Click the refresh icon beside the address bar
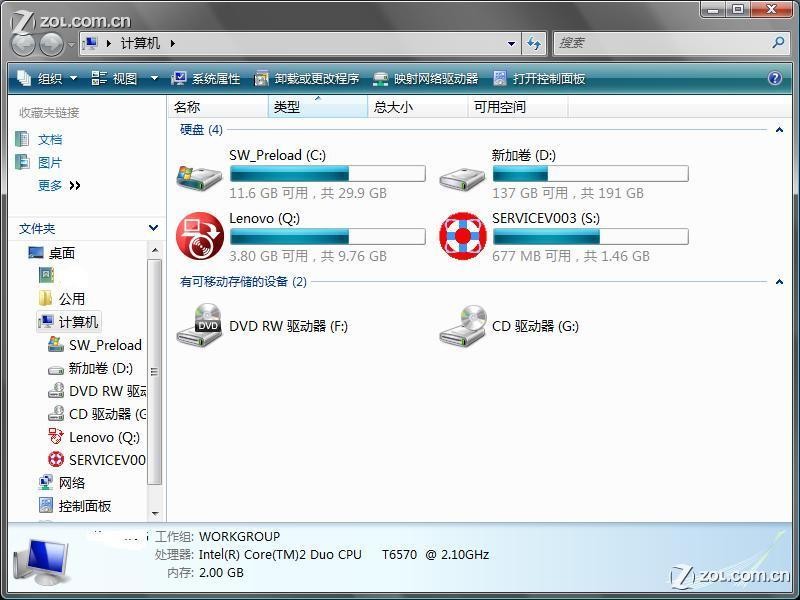Image resolution: width=800 pixels, height=600 pixels. point(534,43)
